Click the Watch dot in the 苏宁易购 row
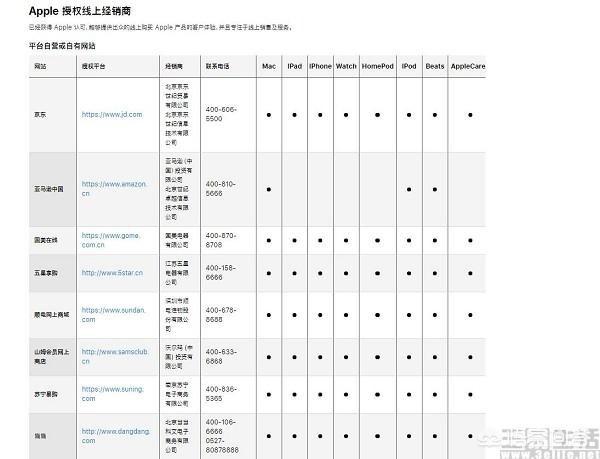600x459 pixels. click(x=346, y=394)
